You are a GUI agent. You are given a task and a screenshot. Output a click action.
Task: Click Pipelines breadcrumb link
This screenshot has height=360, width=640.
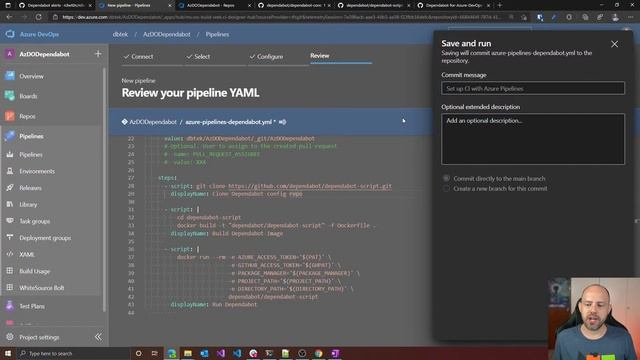[x=217, y=35]
